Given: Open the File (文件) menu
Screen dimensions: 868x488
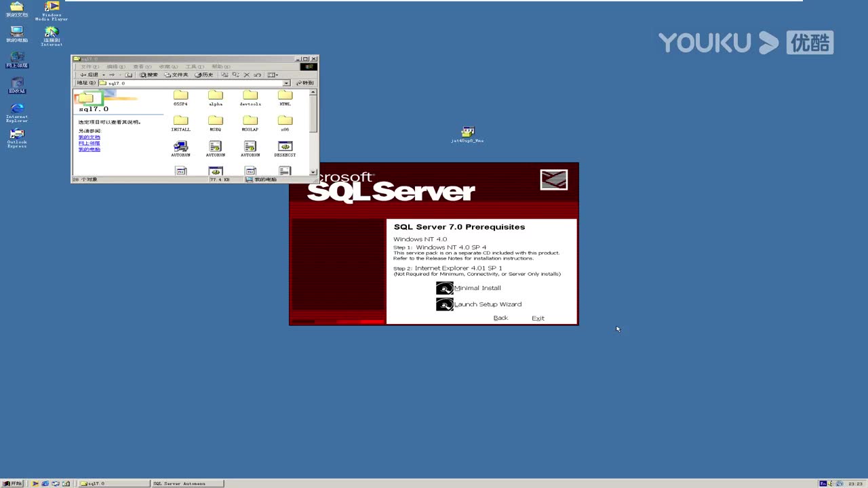Looking at the screenshot, I should [x=90, y=66].
